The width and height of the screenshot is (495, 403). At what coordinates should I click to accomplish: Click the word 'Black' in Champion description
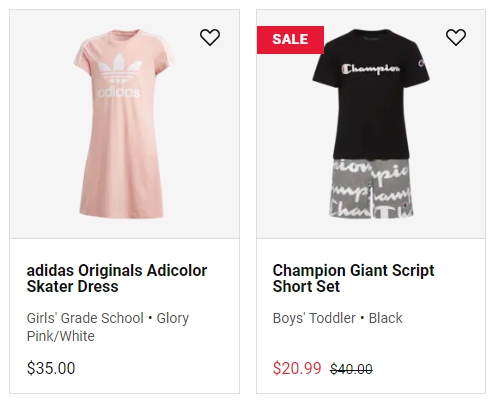pos(386,318)
